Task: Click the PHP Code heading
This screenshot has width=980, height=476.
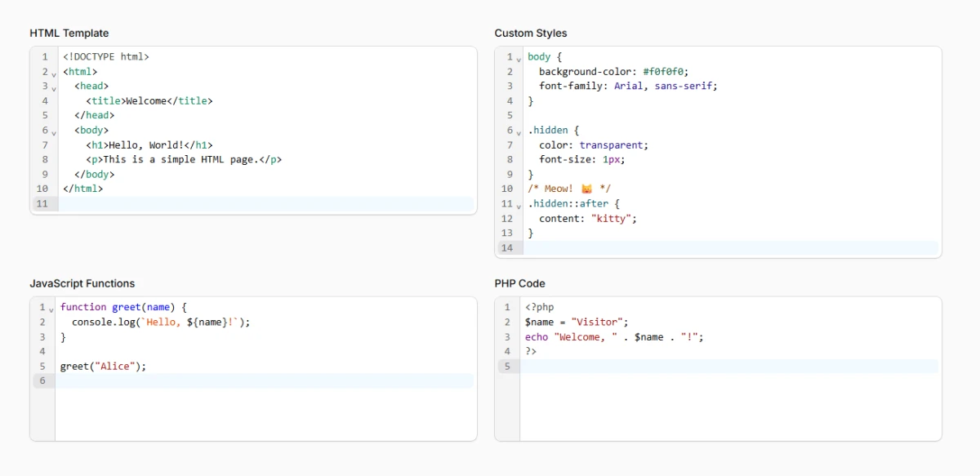Action: (x=519, y=283)
